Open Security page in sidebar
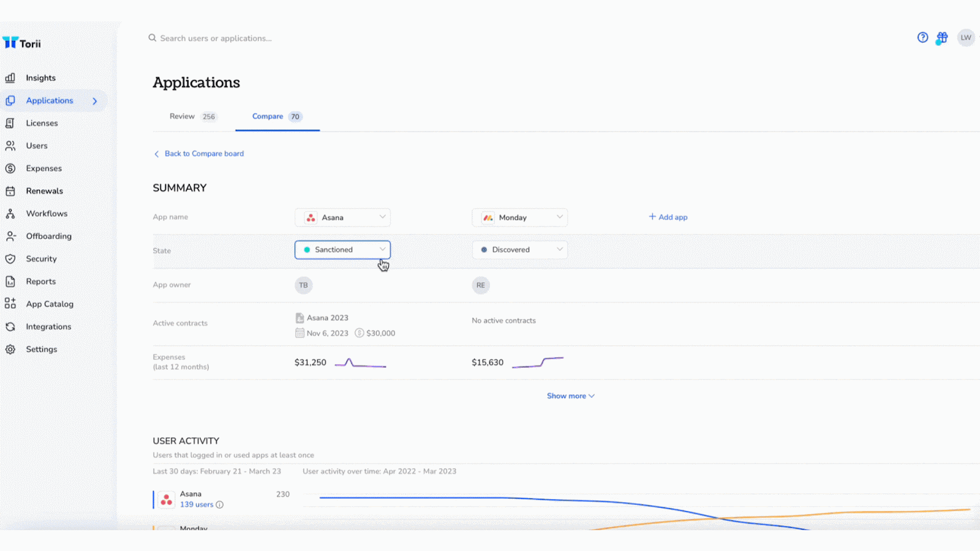 click(41, 259)
